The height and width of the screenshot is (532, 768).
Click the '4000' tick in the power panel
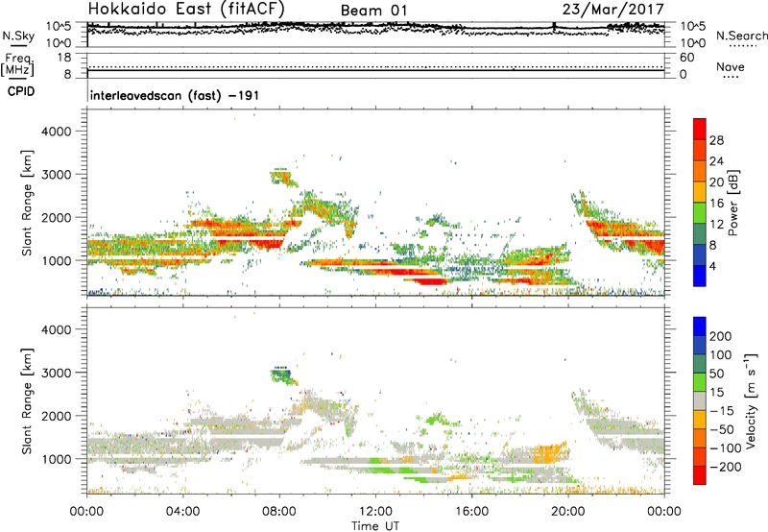coord(57,132)
